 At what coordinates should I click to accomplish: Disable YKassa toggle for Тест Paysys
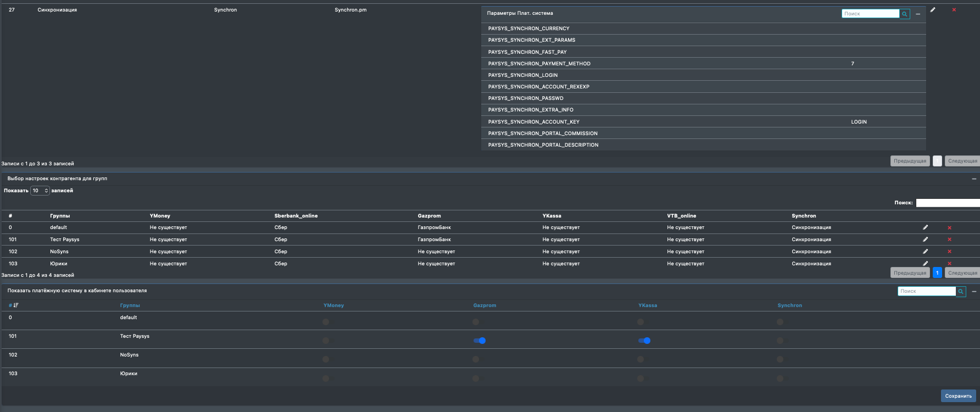pyautogui.click(x=644, y=341)
